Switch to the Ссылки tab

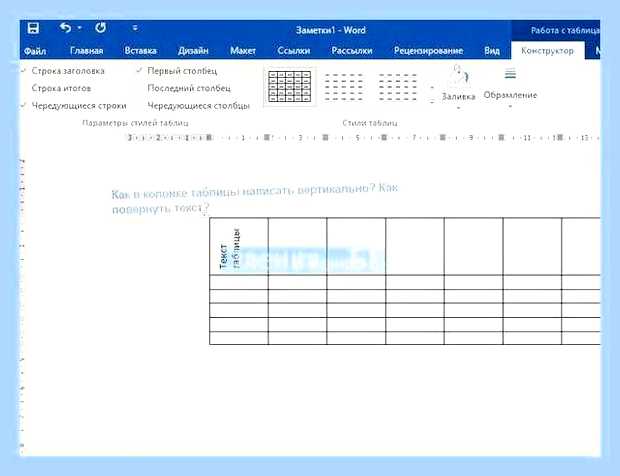point(294,51)
